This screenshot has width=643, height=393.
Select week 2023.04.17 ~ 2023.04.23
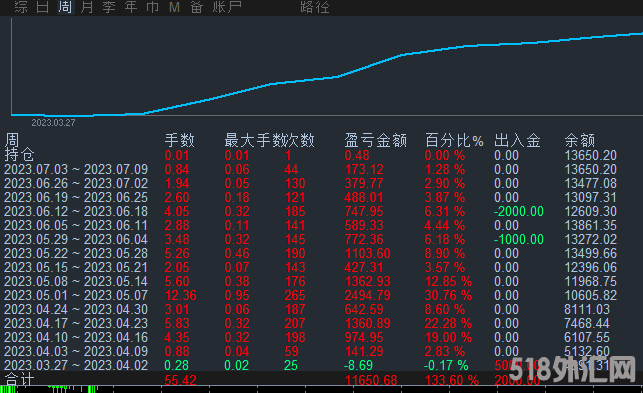pyautogui.click(x=76, y=323)
